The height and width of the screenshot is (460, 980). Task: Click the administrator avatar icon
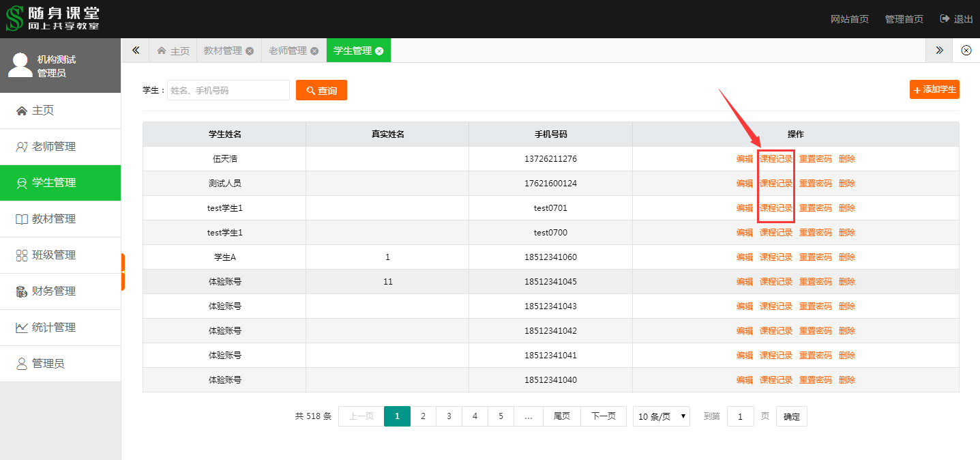point(20,65)
